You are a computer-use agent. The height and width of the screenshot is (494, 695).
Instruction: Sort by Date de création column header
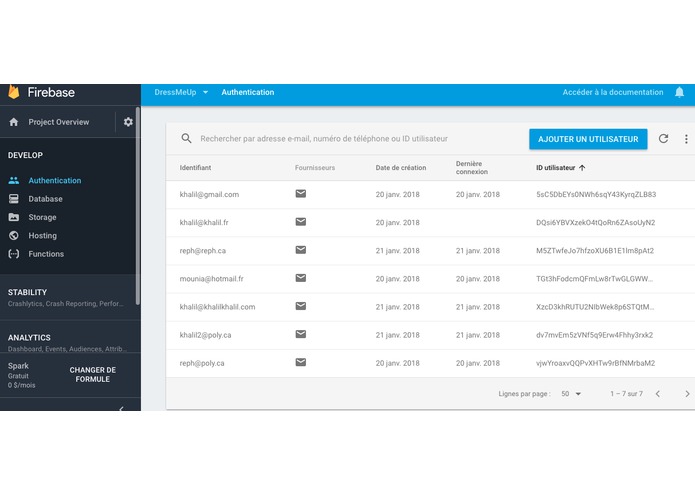pos(401,168)
